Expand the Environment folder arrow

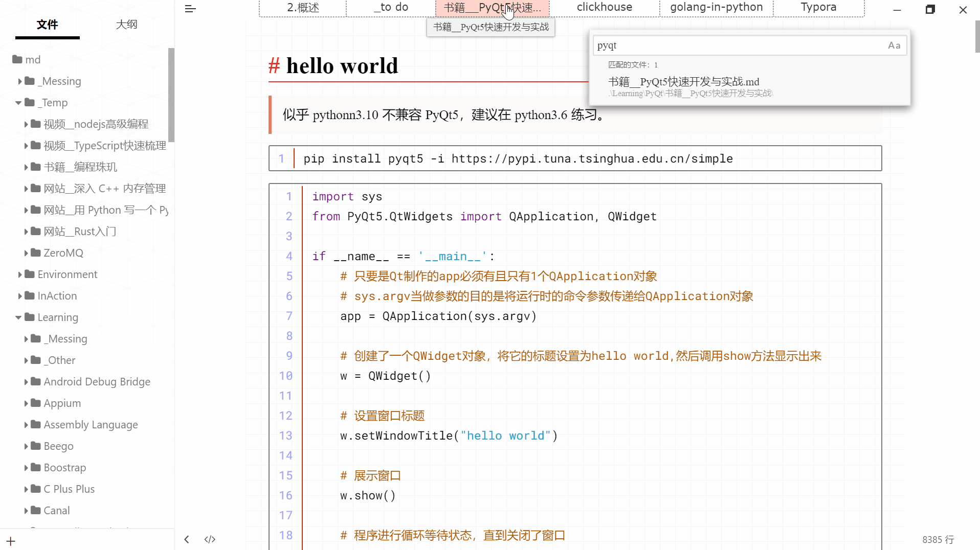coord(20,274)
